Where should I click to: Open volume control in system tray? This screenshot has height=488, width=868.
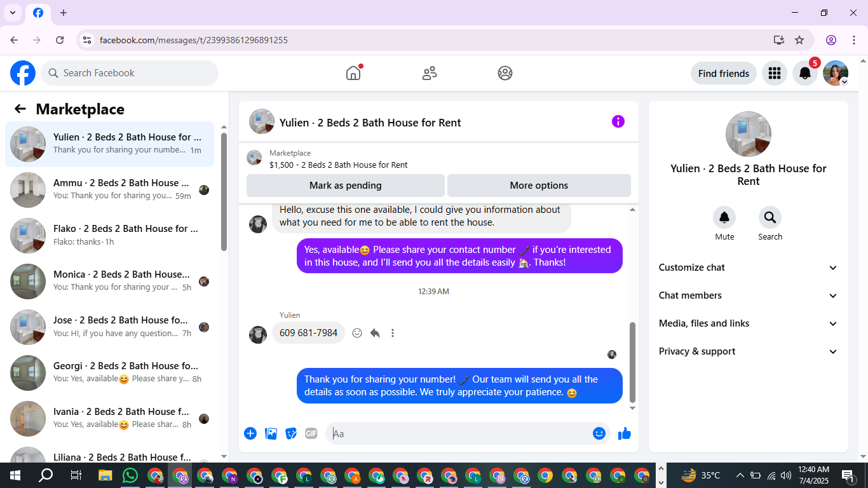point(786,475)
